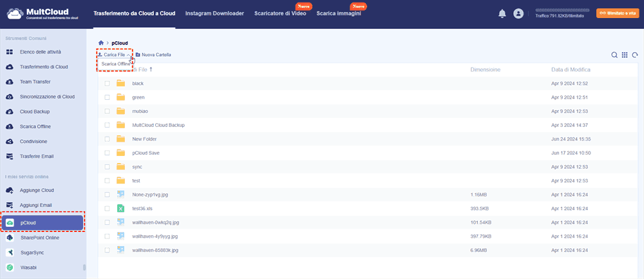Click the traffic usage text
The image size is (644, 279).
coord(560,16)
